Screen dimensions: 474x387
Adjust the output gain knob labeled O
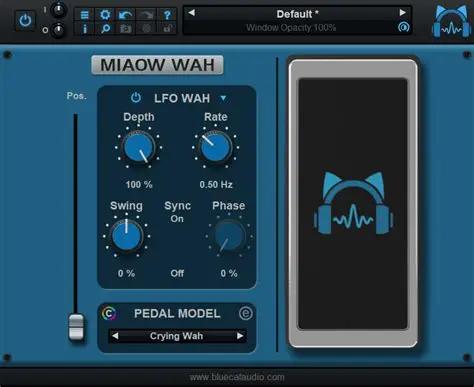59,30
